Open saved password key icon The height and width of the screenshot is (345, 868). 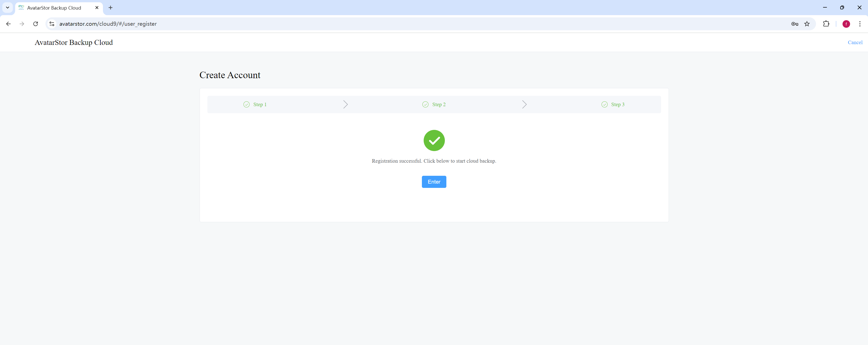pyautogui.click(x=795, y=24)
